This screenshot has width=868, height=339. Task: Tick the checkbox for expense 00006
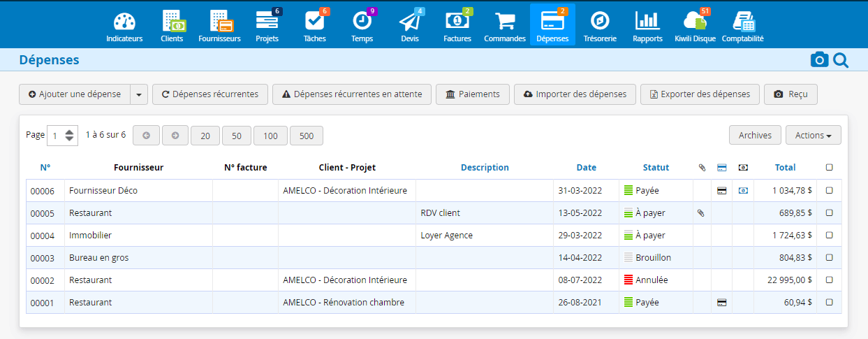pos(829,190)
